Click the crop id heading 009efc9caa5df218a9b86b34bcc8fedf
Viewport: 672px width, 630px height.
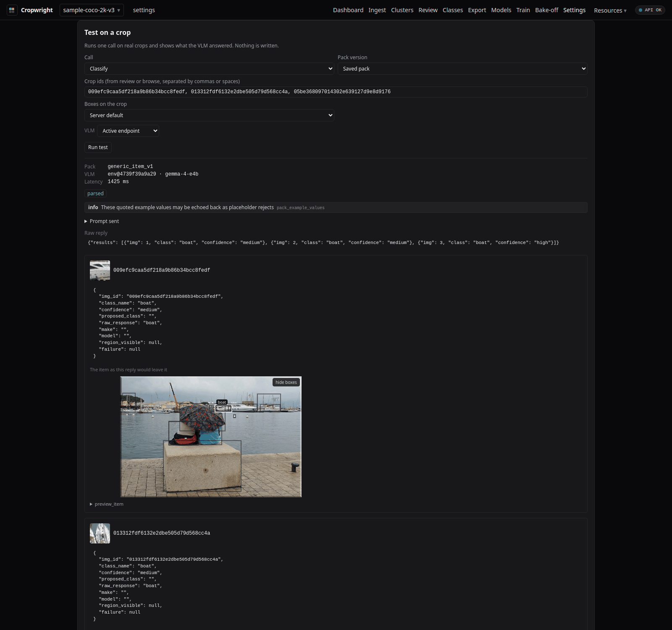[162, 270]
